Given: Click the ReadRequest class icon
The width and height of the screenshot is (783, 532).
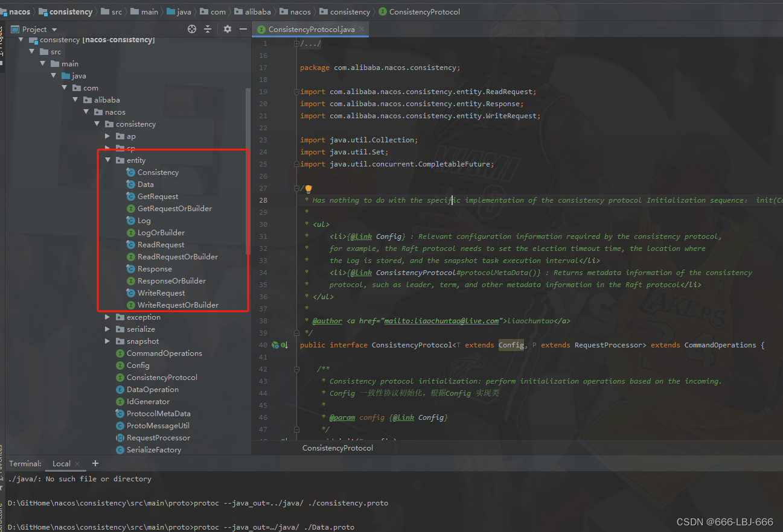Looking at the screenshot, I should click(131, 245).
